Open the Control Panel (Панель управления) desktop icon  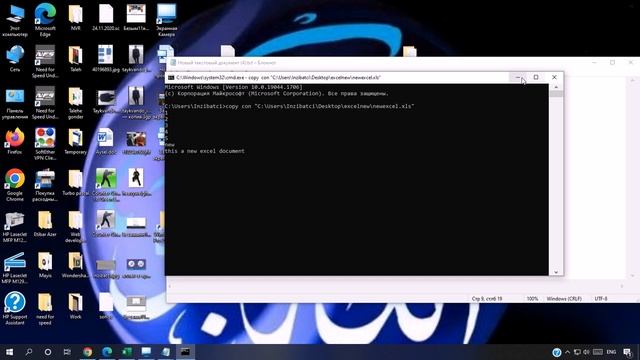tap(15, 102)
